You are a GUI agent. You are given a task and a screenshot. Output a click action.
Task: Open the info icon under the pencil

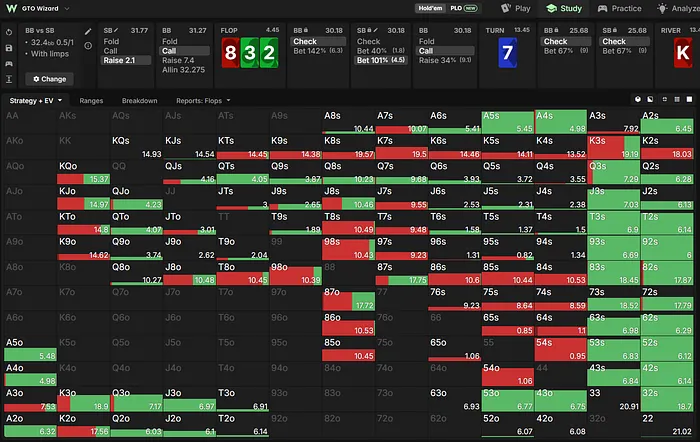pos(88,46)
